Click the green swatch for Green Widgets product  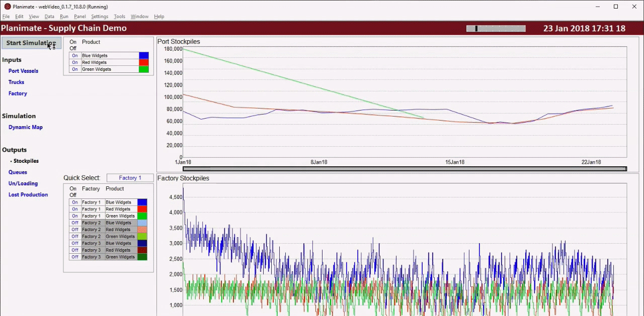point(144,69)
